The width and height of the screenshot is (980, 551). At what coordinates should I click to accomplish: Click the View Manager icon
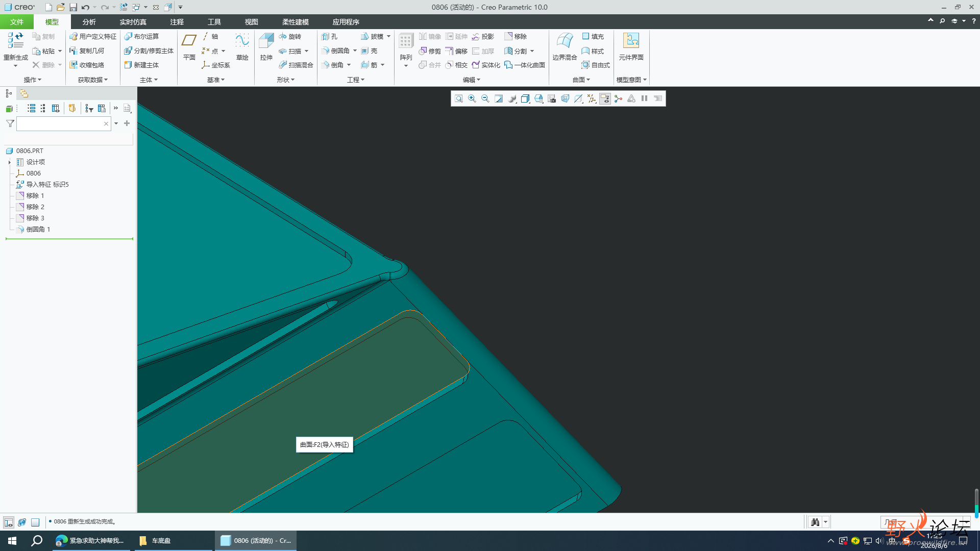click(x=552, y=99)
